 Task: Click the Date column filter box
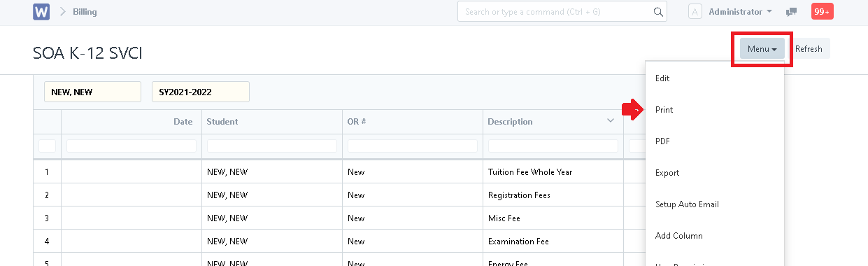[131, 146]
